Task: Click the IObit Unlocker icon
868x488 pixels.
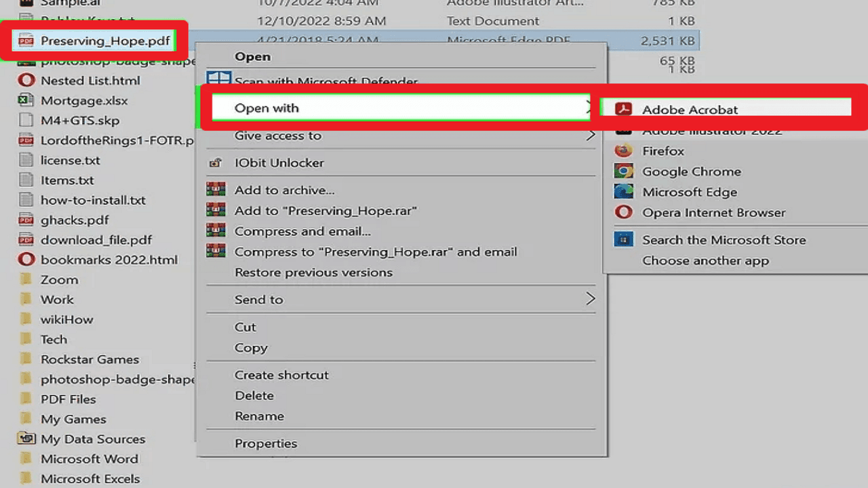Action: pyautogui.click(x=216, y=163)
